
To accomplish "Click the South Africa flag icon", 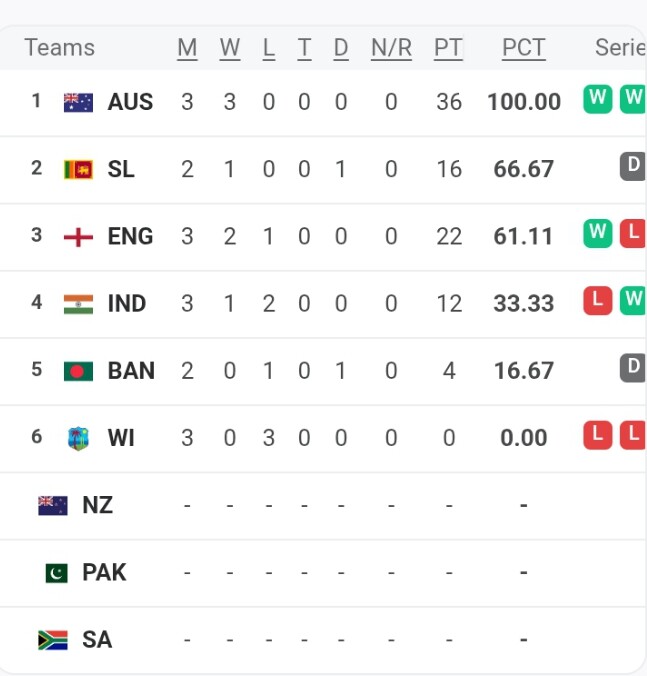I will 53,640.
